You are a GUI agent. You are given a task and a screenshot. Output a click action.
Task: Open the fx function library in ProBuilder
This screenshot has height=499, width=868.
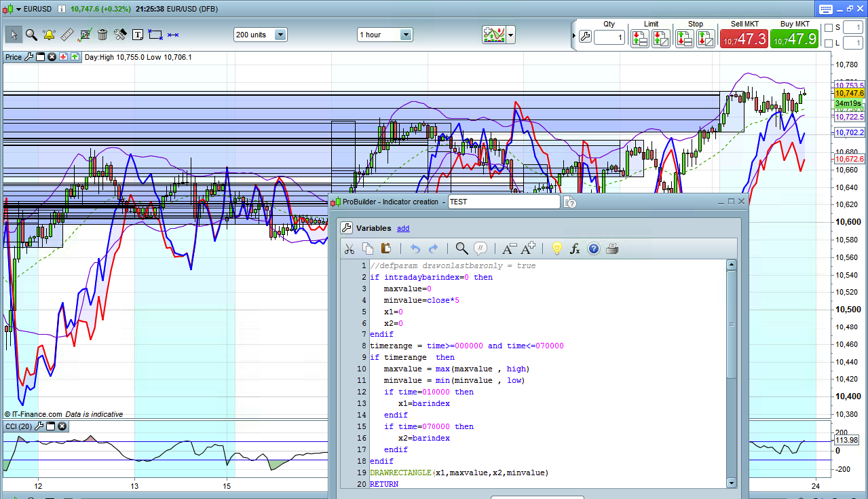click(x=575, y=248)
